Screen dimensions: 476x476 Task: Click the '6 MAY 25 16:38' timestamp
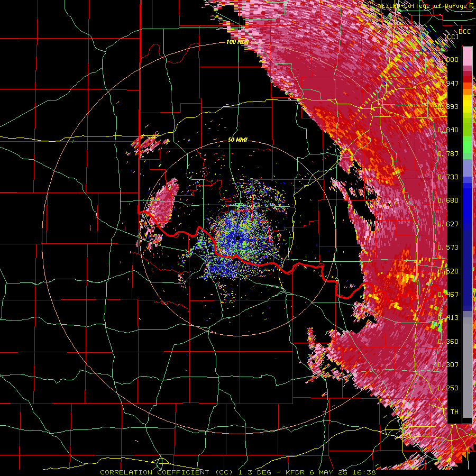(343, 472)
